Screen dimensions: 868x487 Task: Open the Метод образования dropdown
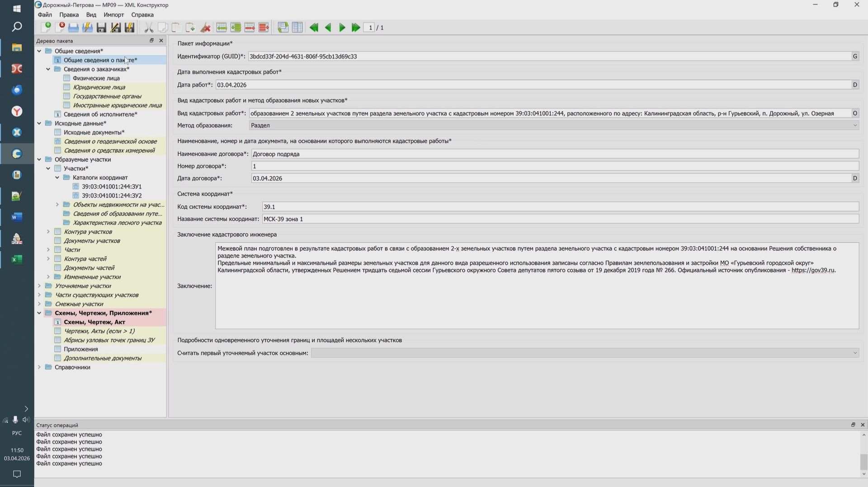[x=854, y=125]
